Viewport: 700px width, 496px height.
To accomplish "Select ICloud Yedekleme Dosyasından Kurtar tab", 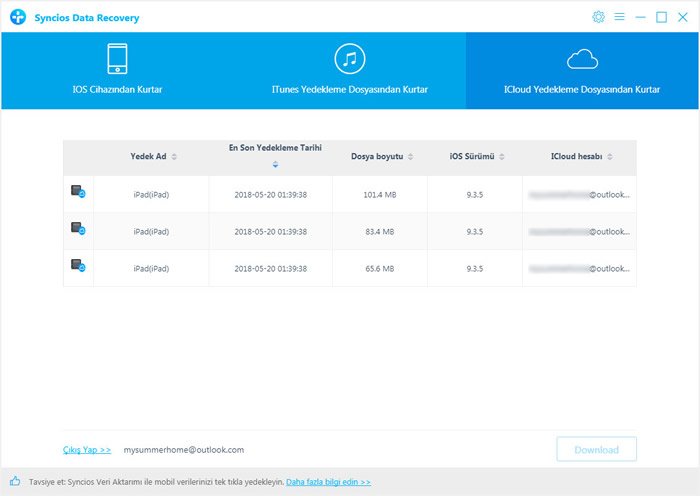I will click(582, 71).
